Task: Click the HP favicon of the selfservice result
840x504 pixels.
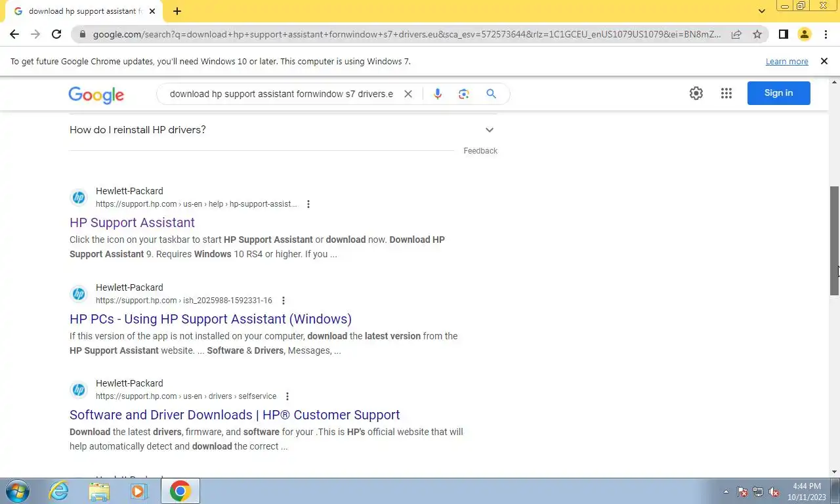Action: 79,390
